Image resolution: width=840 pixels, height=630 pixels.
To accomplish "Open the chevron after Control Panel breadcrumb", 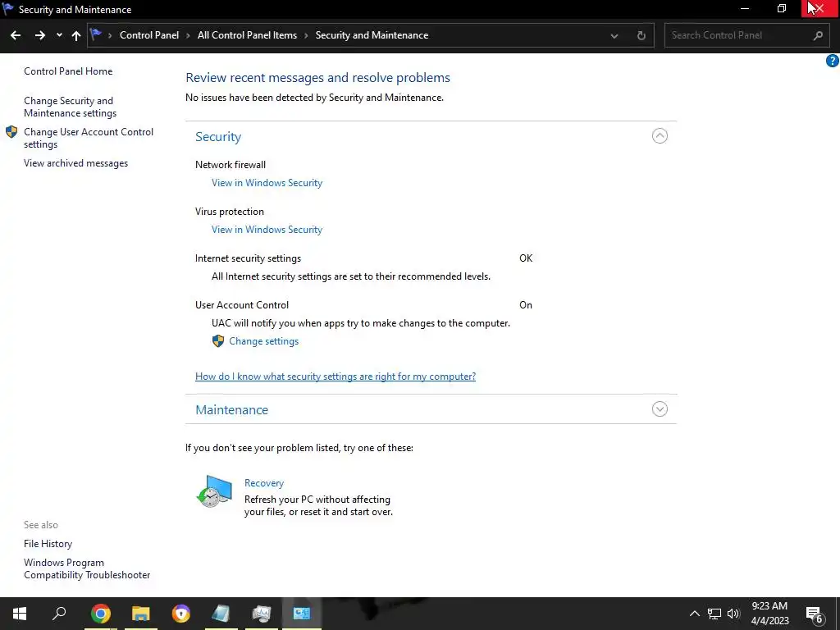I will tap(188, 35).
